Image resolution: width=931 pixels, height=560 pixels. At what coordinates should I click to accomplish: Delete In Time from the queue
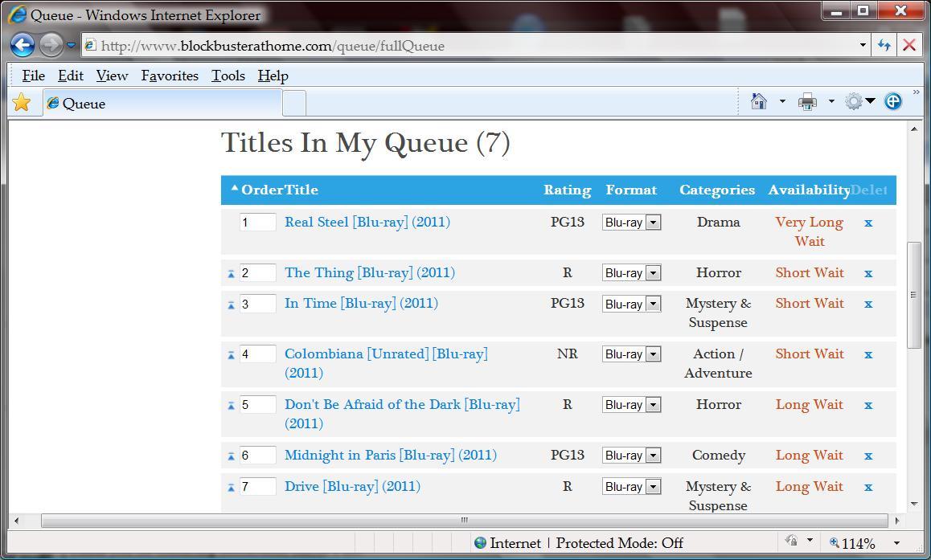[x=868, y=305]
